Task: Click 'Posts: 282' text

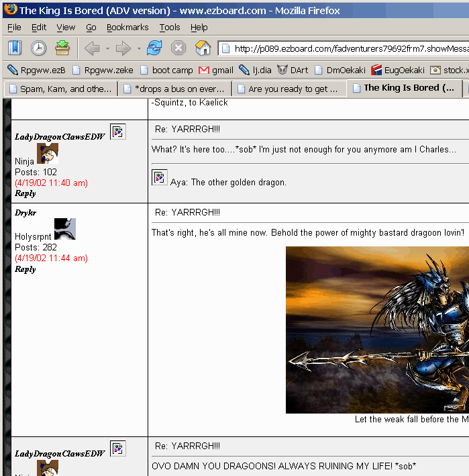Action: pyautogui.click(x=36, y=248)
